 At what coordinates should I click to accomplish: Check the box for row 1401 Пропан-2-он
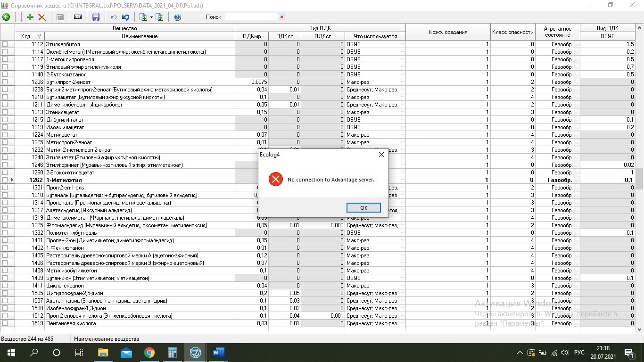tap(5, 240)
